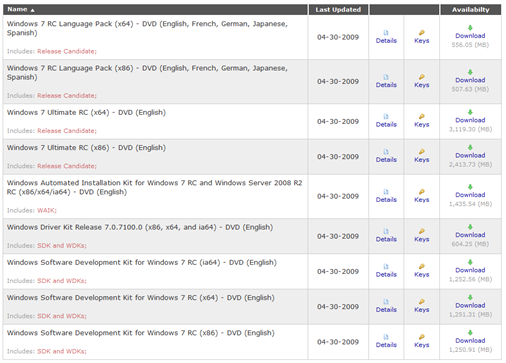Click the Download link for Windows 7 Ultimate RC (x64)

coord(470,120)
